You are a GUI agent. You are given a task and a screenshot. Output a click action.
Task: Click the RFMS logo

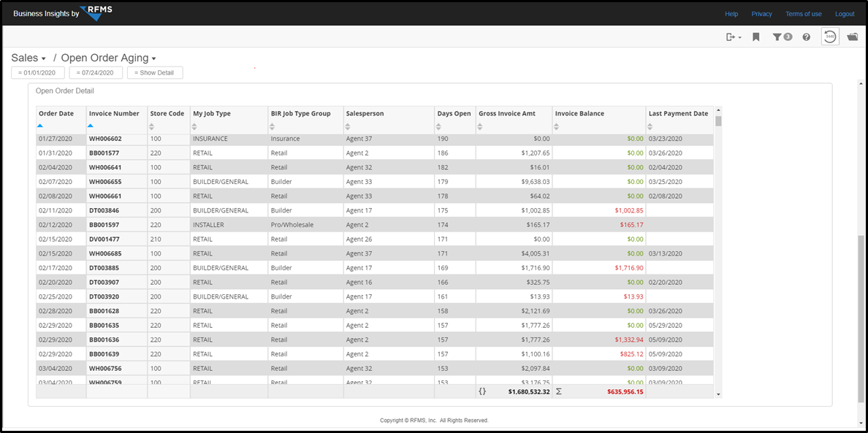[95, 12]
